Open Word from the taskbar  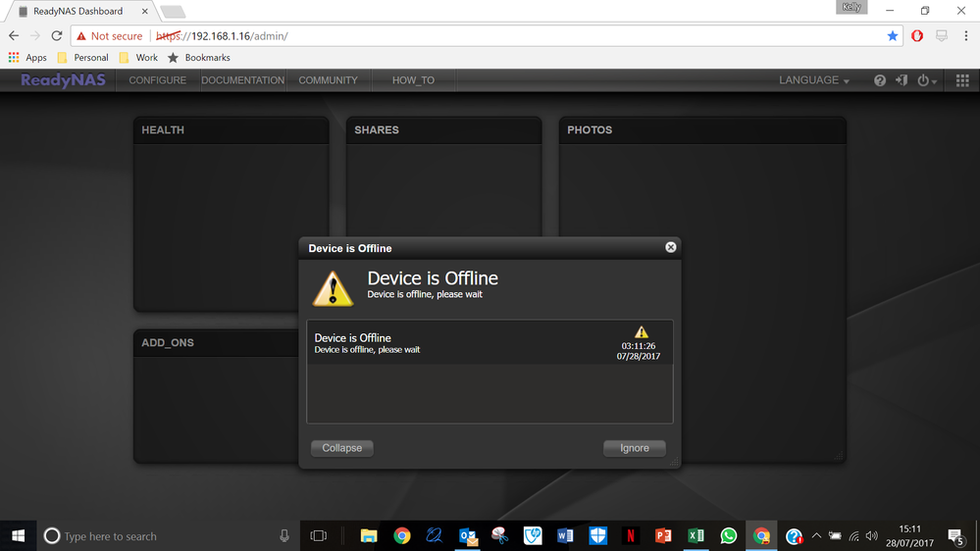565,536
